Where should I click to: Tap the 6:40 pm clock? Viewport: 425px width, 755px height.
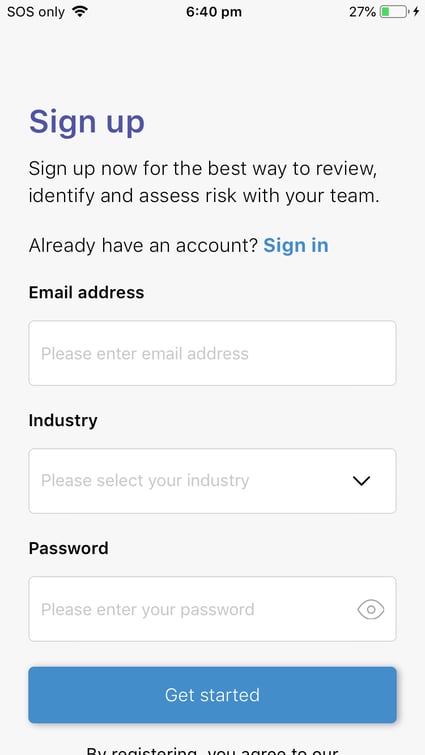click(214, 12)
